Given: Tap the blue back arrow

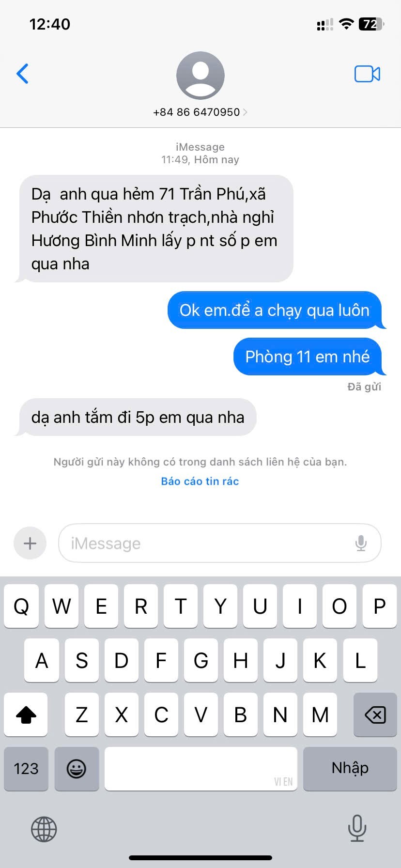Looking at the screenshot, I should coord(22,74).
